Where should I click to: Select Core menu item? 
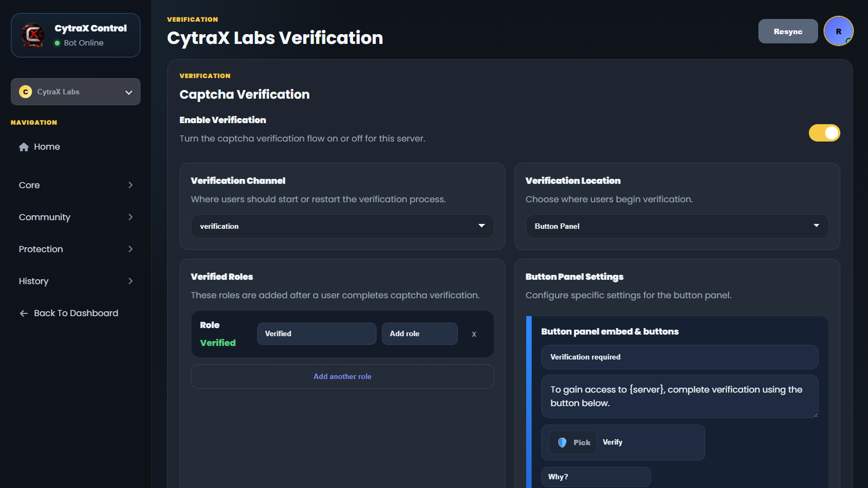pos(75,185)
